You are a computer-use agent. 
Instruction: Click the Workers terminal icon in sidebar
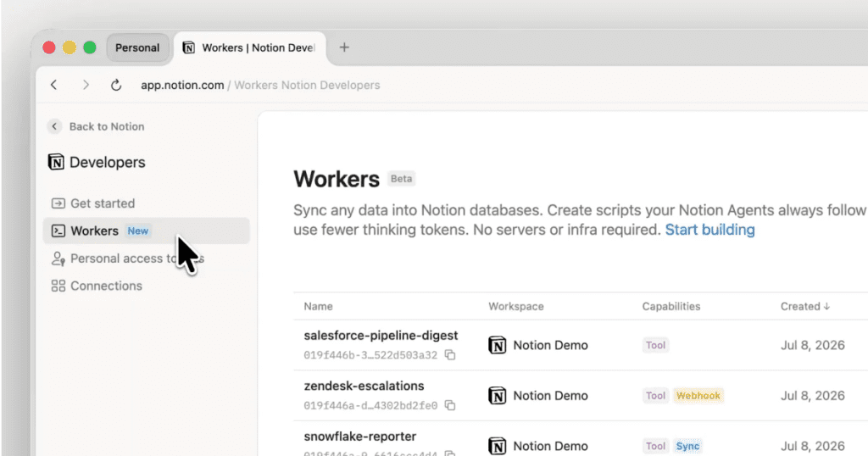(x=58, y=231)
